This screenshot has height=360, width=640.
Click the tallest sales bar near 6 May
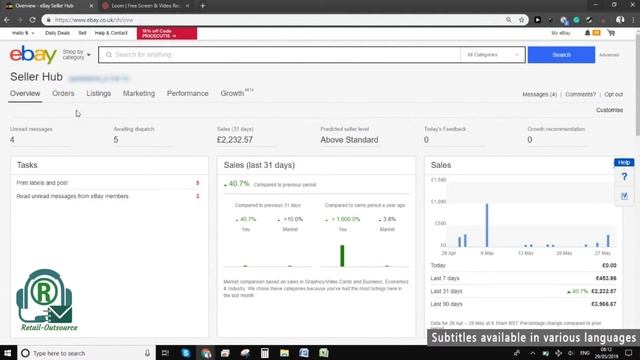point(487,225)
